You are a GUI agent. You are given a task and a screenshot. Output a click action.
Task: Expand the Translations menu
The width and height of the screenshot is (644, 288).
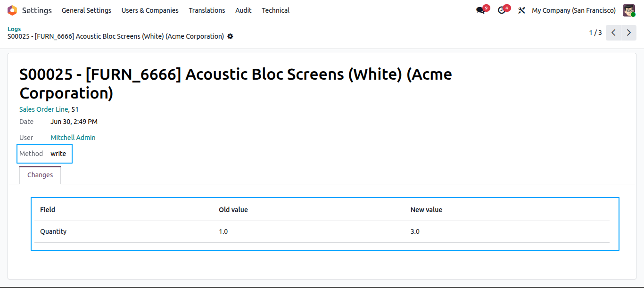point(207,10)
